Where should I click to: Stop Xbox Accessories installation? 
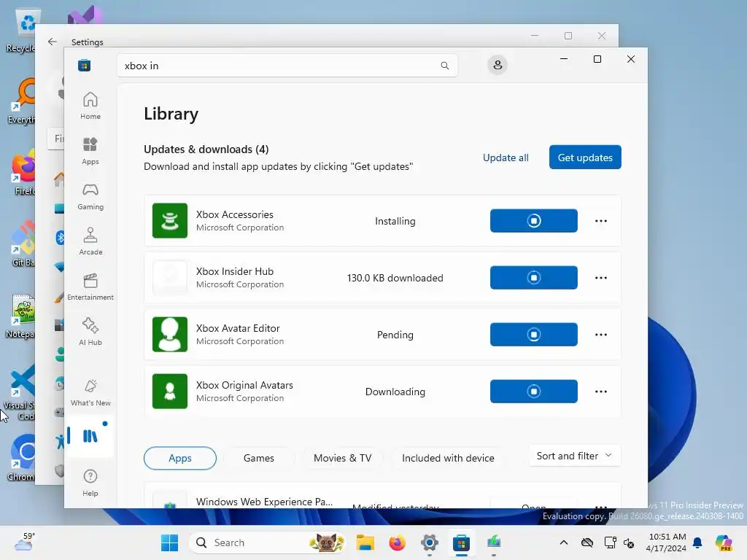[x=533, y=220]
